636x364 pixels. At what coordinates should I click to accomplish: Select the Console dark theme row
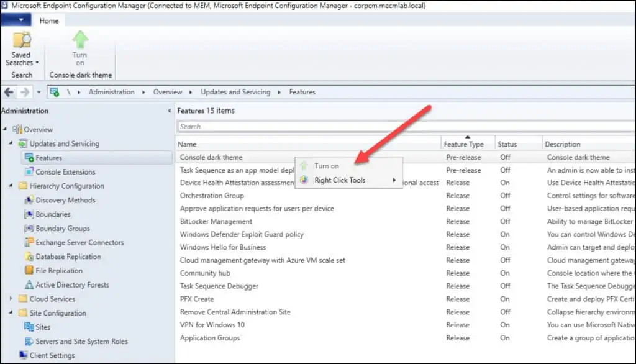click(x=406, y=157)
